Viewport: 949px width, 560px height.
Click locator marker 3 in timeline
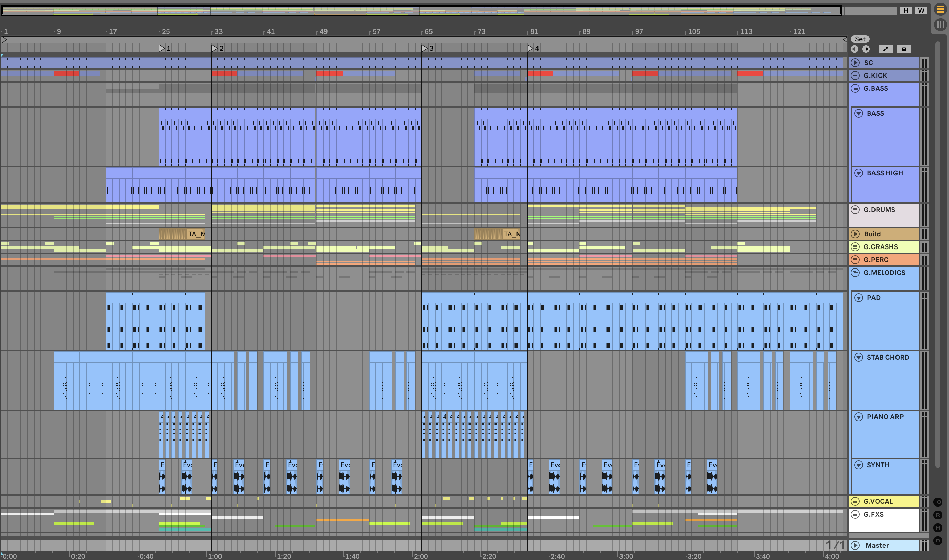(x=425, y=48)
